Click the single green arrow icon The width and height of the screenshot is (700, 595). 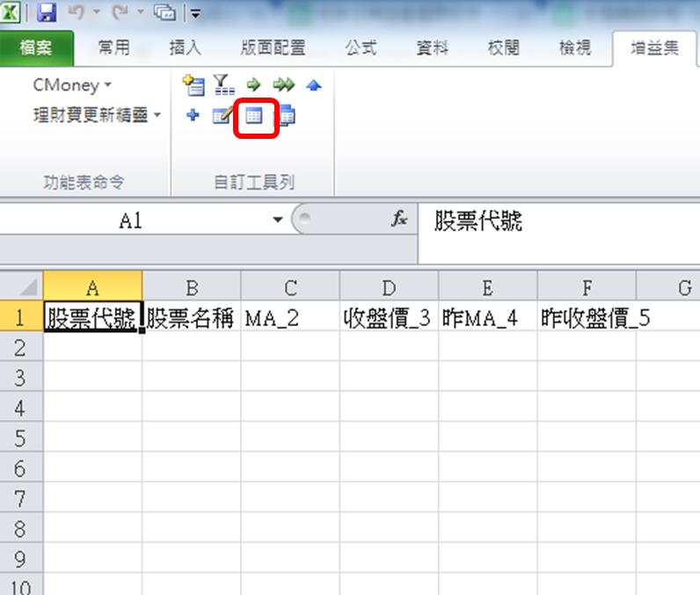(x=253, y=84)
